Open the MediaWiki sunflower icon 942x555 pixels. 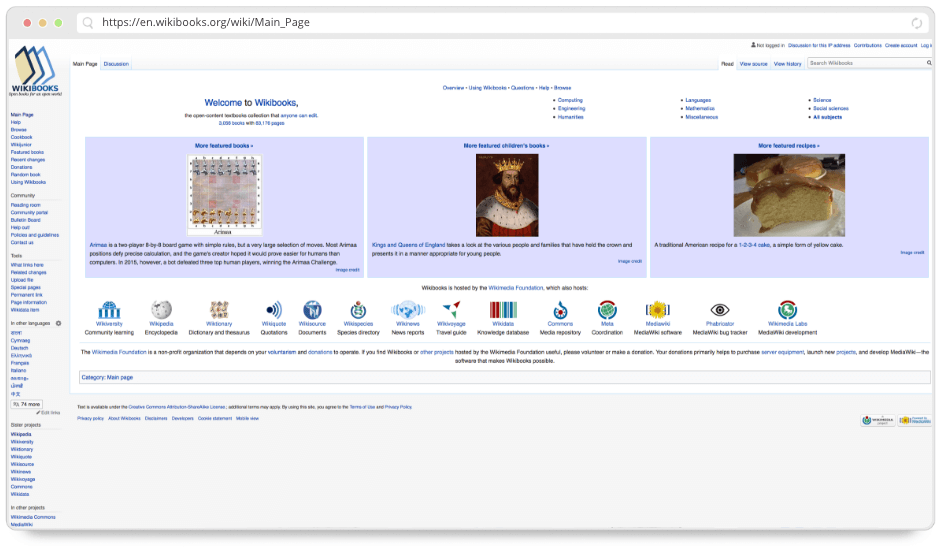[657, 310]
